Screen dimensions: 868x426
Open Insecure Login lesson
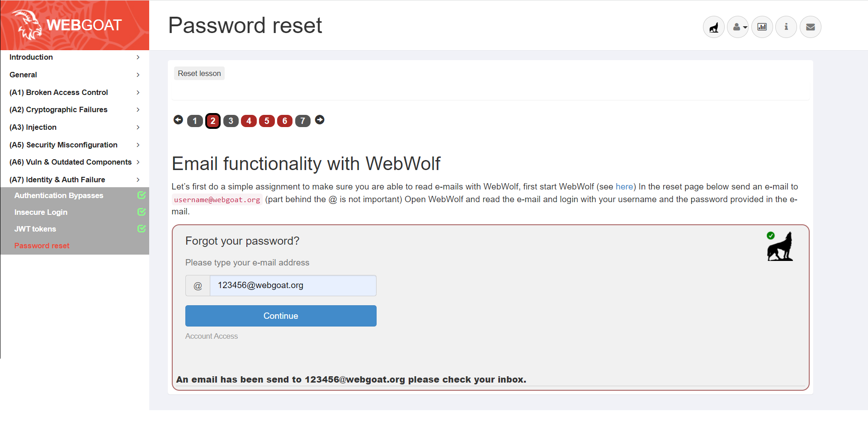coord(41,212)
